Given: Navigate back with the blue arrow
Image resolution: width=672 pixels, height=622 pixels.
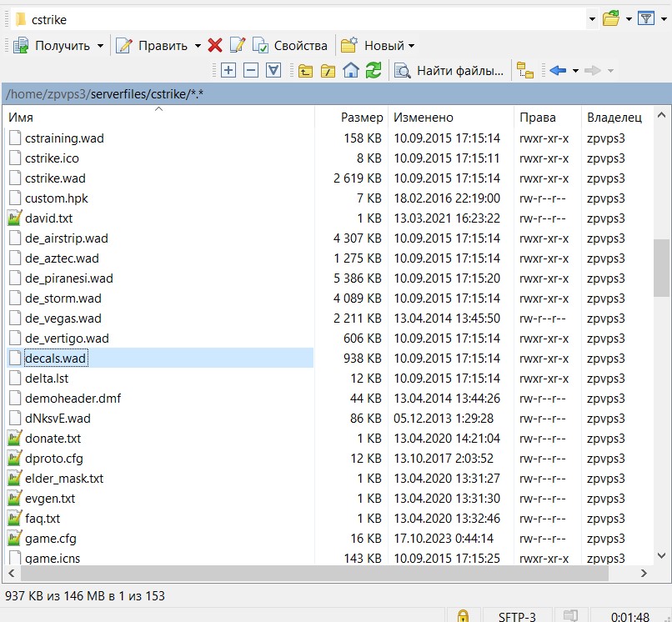Looking at the screenshot, I should click(558, 70).
